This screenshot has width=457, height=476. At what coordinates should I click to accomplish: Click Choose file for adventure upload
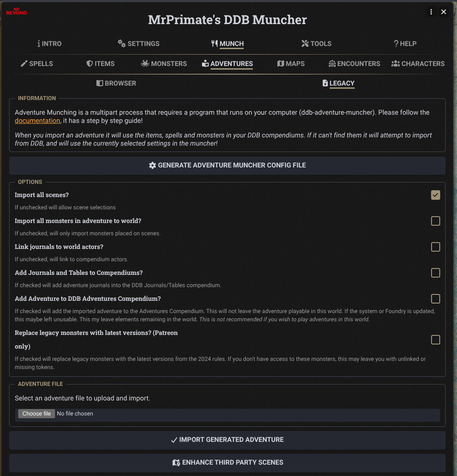coord(36,414)
